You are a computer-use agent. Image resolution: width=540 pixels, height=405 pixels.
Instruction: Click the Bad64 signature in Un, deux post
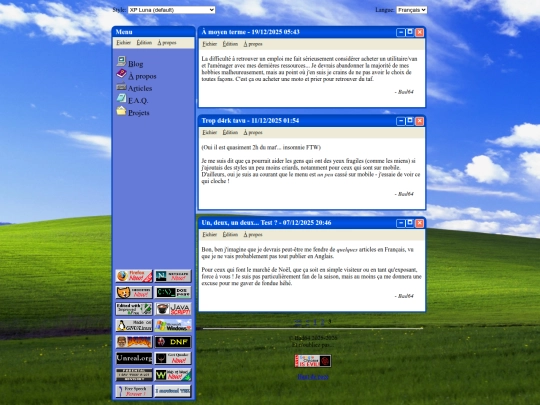[x=404, y=296]
